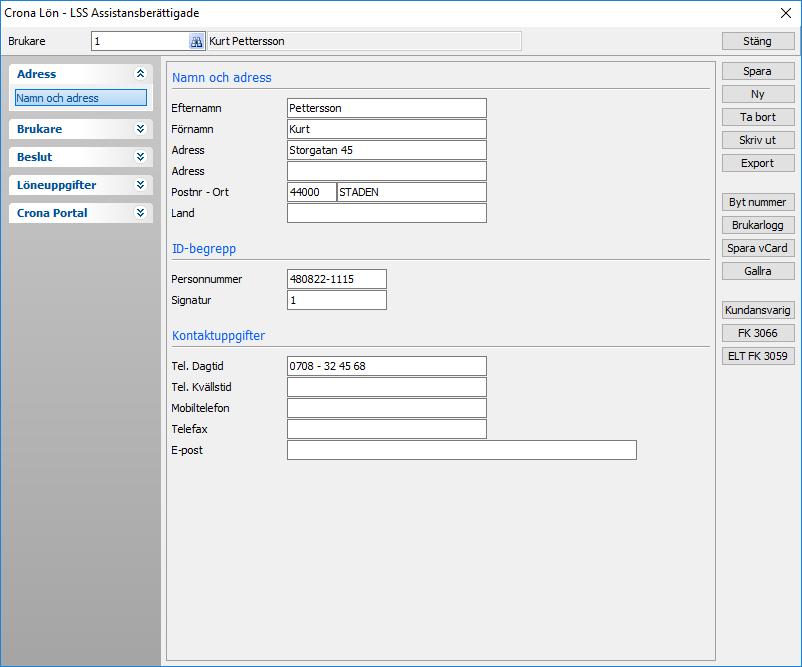This screenshot has width=802, height=667.
Task: Expand the Brukare sidebar section
Action: pyautogui.click(x=140, y=129)
